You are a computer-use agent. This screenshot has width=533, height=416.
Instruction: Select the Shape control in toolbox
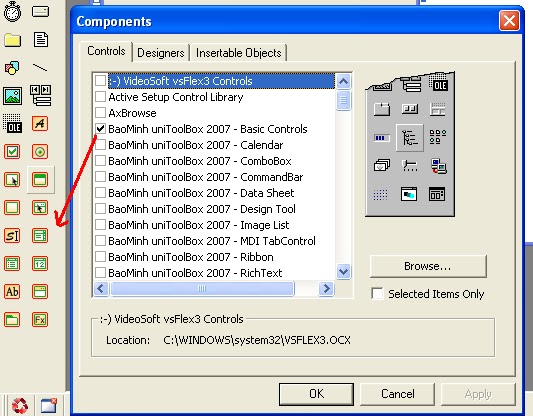12,68
